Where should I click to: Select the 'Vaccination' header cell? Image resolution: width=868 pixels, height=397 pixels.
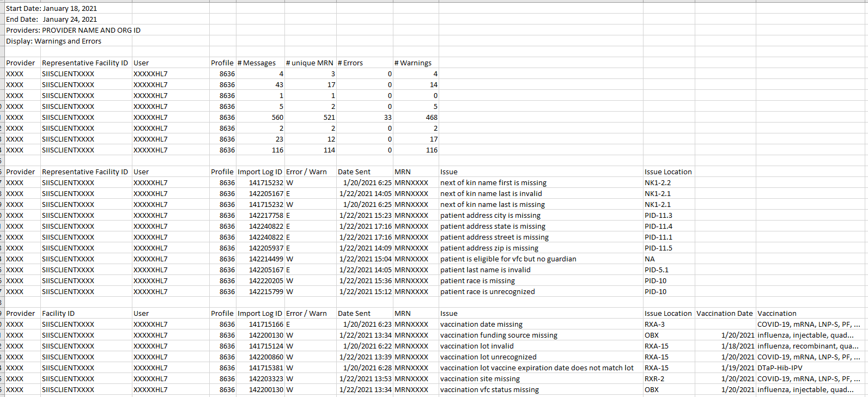coord(811,314)
